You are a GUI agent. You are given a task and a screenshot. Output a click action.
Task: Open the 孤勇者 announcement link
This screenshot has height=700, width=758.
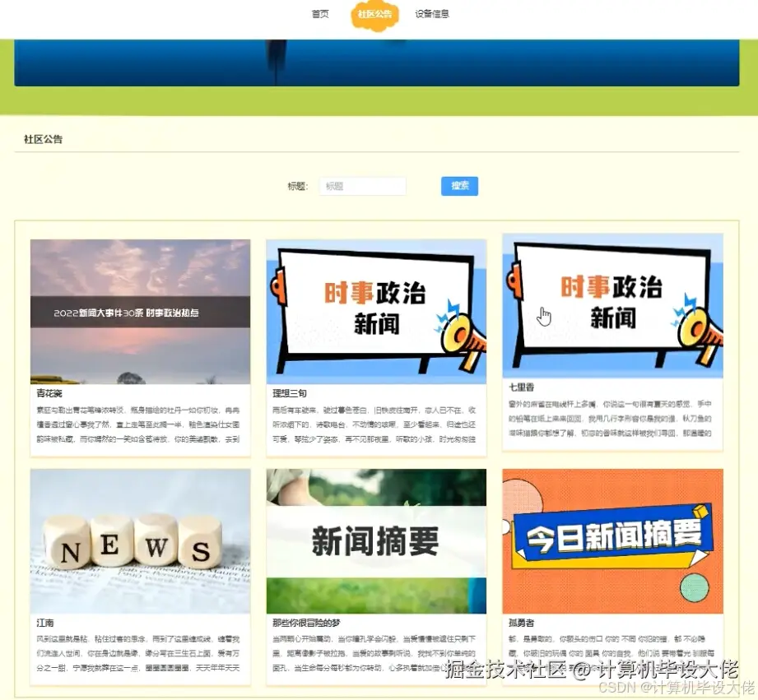(x=521, y=623)
